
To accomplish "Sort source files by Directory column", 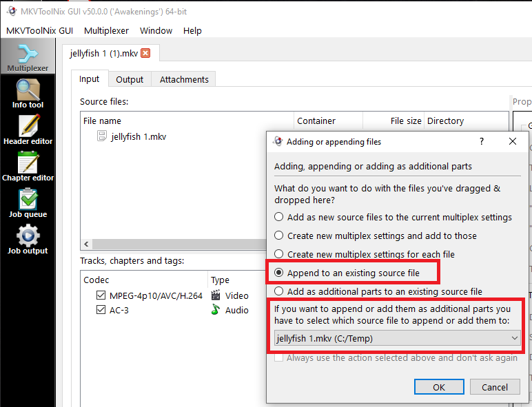I will click(466, 121).
